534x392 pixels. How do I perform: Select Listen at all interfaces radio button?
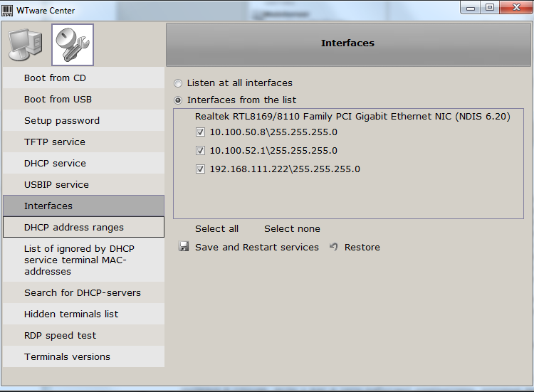pos(178,83)
